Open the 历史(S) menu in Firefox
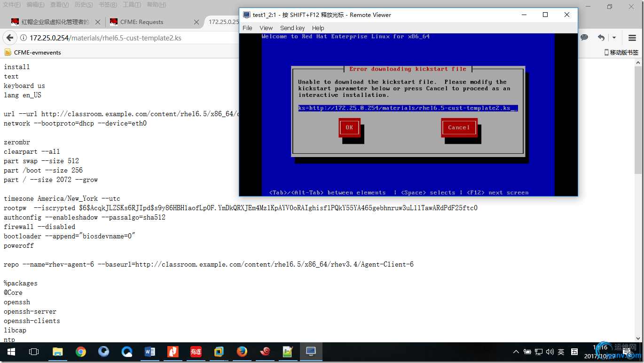 click(84, 5)
